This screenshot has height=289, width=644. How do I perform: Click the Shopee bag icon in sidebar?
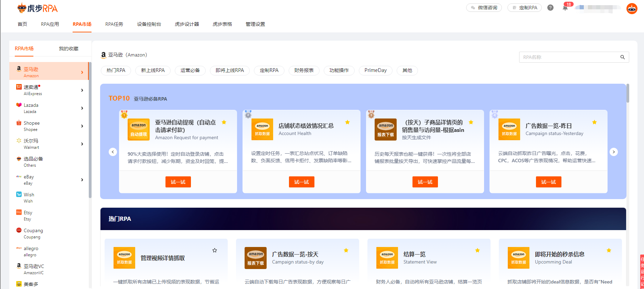tap(19, 123)
